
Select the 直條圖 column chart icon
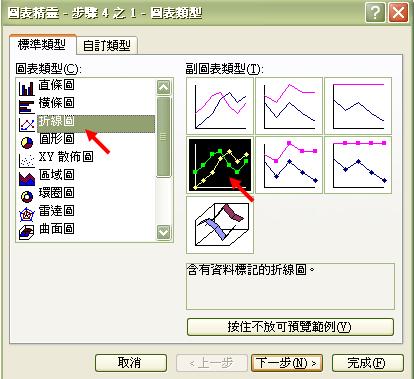click(x=27, y=88)
